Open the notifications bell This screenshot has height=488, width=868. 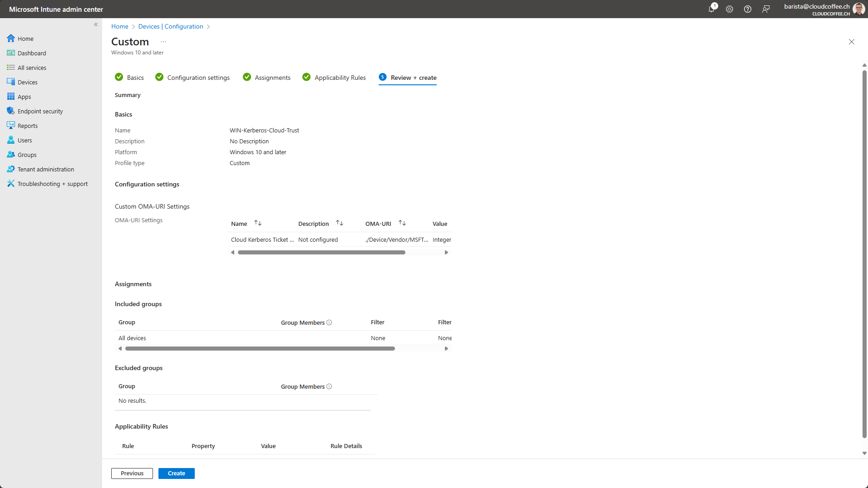[711, 9]
